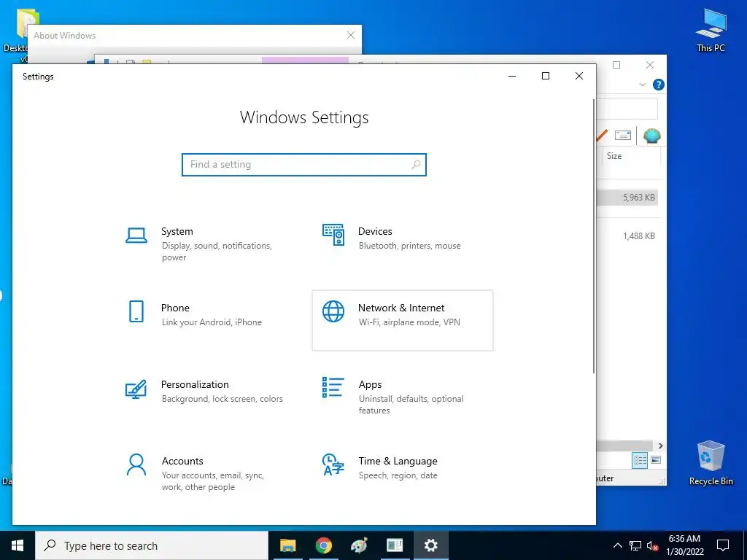Image resolution: width=747 pixels, height=560 pixels.
Task: Open the network status tray icon
Action: pos(635,545)
